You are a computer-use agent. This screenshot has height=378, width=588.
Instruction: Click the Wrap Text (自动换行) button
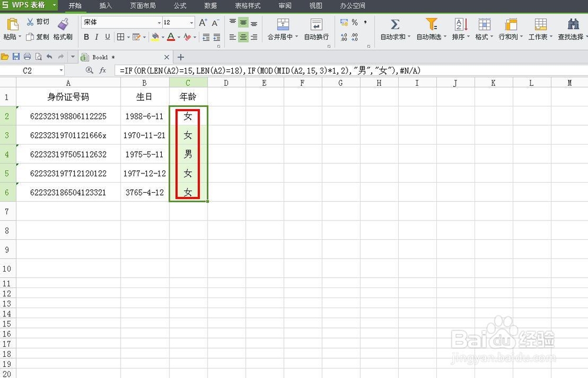(x=316, y=25)
